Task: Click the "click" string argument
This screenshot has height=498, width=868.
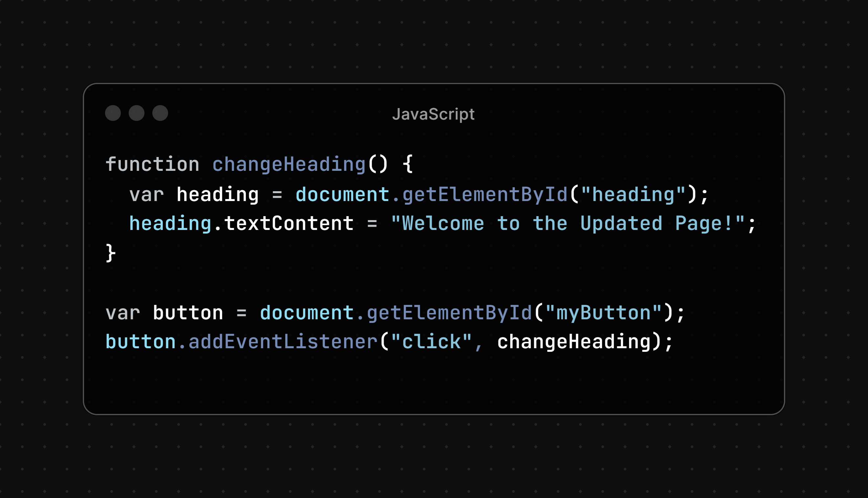Action: (x=431, y=342)
